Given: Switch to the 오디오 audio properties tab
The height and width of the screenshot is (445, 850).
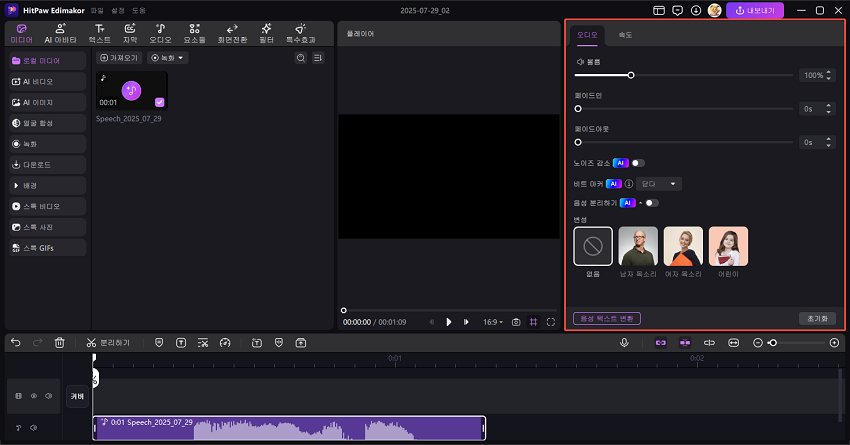Looking at the screenshot, I should (x=587, y=35).
